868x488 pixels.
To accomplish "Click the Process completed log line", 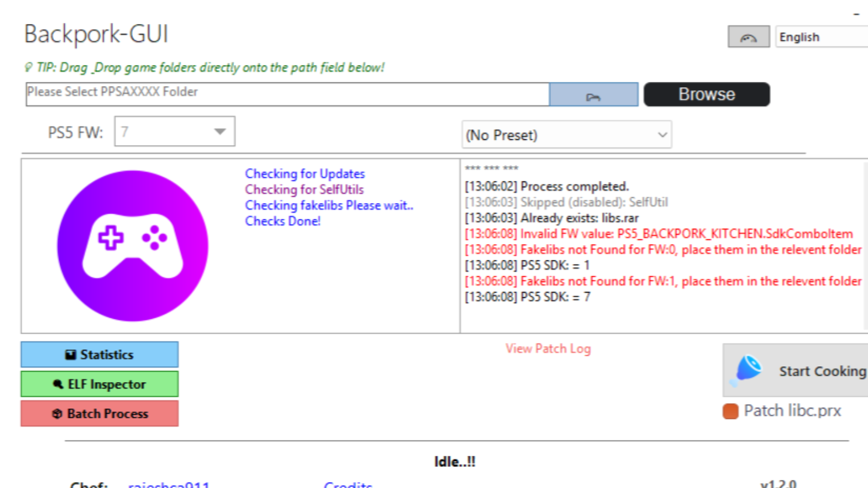I will [x=546, y=187].
